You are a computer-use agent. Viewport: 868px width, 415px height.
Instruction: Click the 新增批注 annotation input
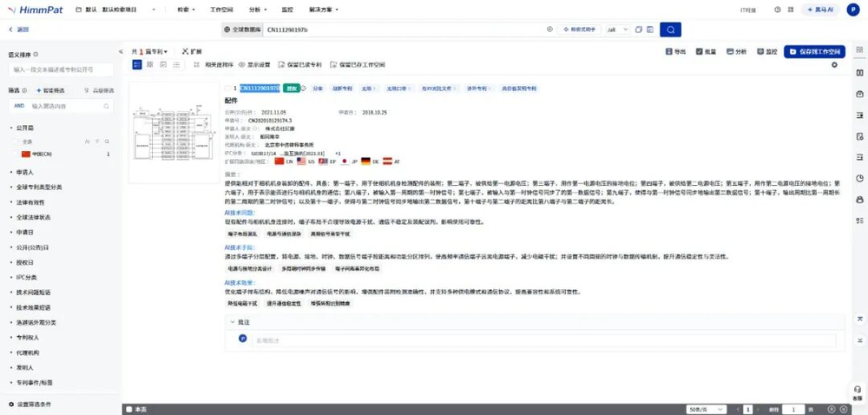pos(543,340)
